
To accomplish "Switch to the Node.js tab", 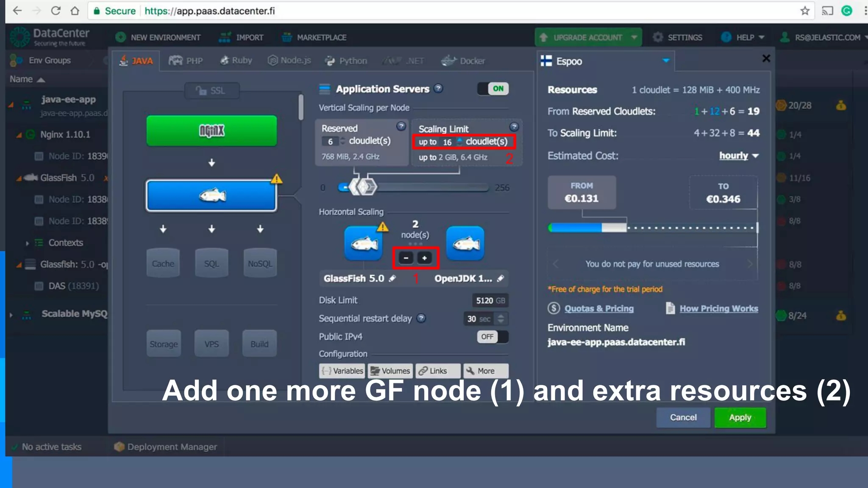I will coord(289,61).
